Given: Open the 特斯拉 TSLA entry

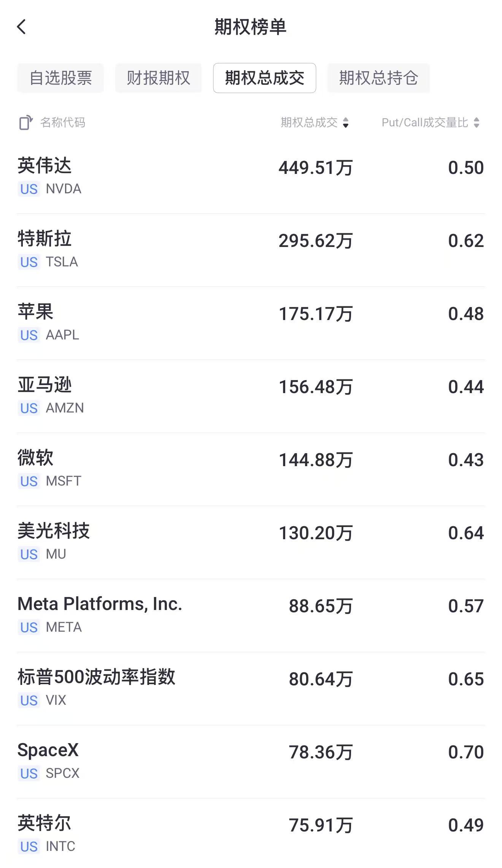Looking at the screenshot, I should pyautogui.click(x=251, y=250).
